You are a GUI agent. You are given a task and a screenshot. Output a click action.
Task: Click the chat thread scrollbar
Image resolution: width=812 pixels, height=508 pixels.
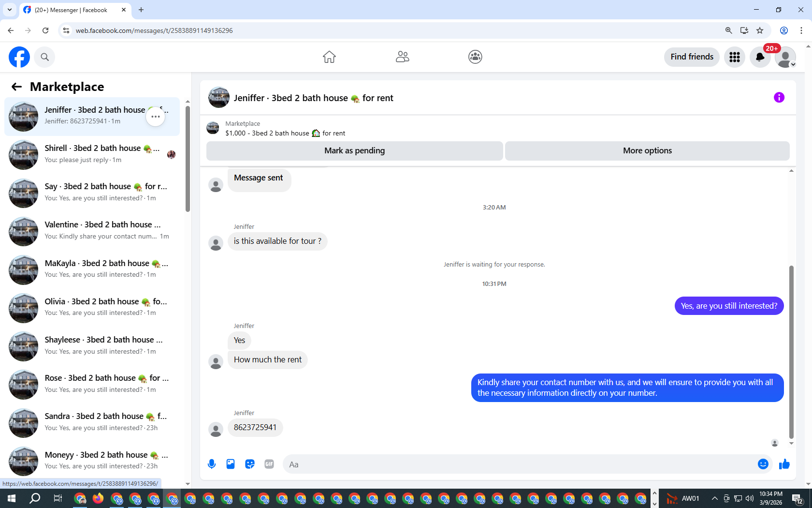(x=791, y=352)
